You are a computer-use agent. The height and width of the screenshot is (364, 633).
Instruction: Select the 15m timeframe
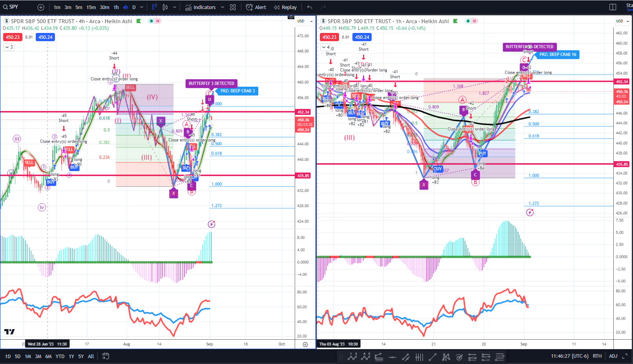pyautogui.click(x=91, y=7)
